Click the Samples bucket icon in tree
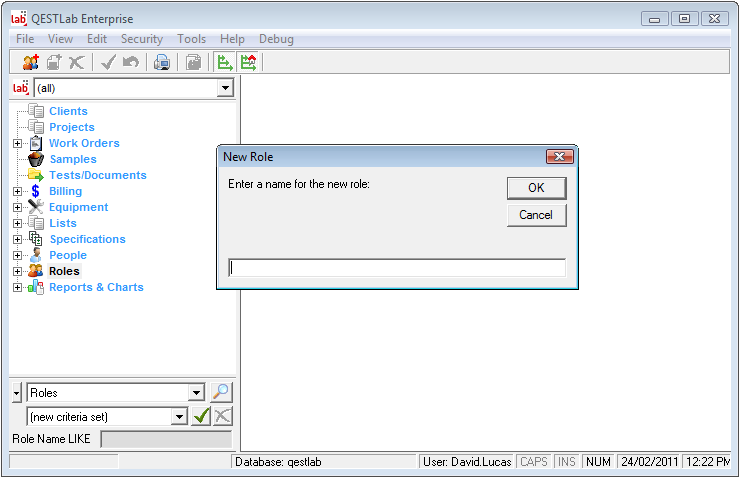740x478 pixels. 36,159
